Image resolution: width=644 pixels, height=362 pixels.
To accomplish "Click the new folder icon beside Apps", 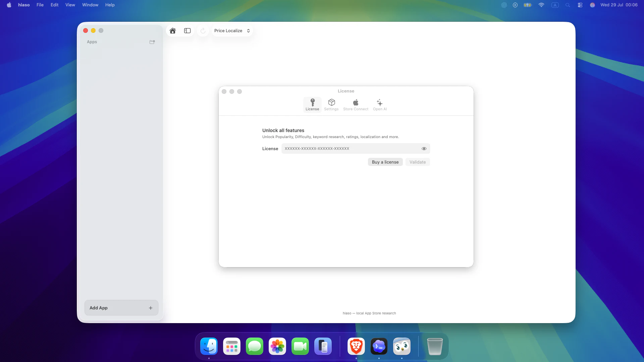I will coord(152,42).
